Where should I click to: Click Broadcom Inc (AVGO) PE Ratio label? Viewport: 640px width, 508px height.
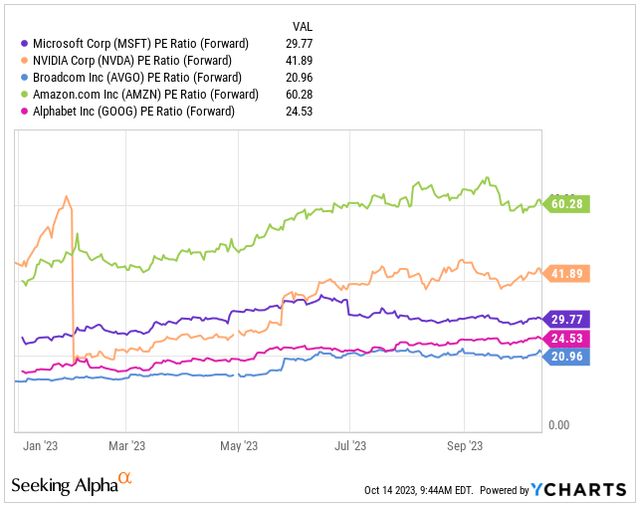[138, 78]
